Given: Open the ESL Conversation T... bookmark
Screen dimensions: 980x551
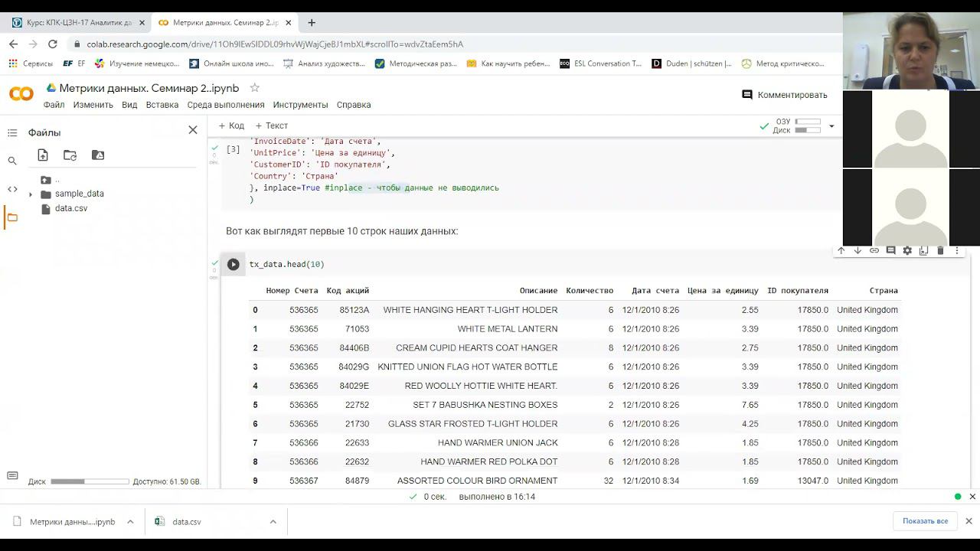Looking at the screenshot, I should 601,64.
